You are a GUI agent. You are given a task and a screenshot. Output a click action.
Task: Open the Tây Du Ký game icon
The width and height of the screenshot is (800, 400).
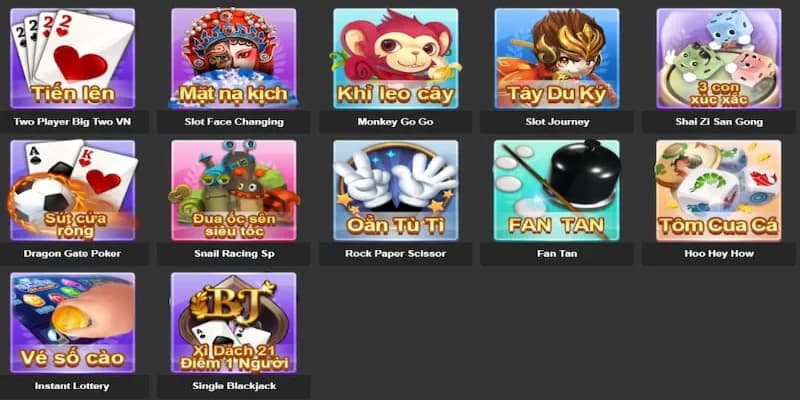coord(557,58)
